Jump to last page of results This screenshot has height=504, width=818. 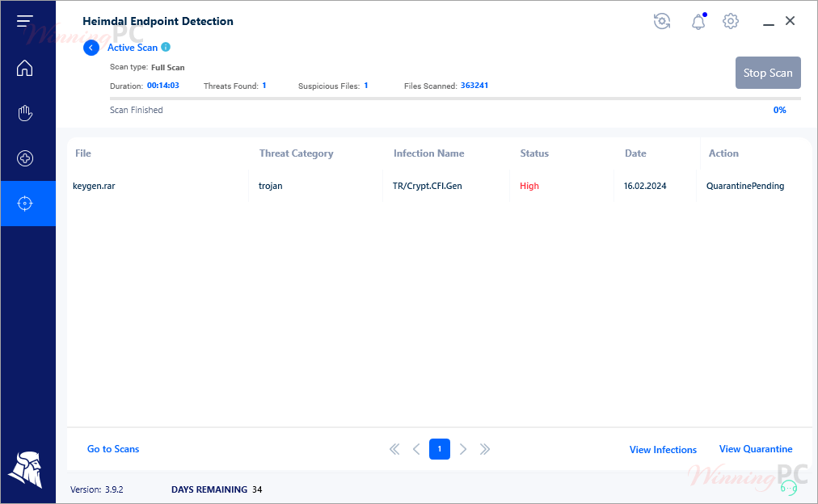pos(485,449)
